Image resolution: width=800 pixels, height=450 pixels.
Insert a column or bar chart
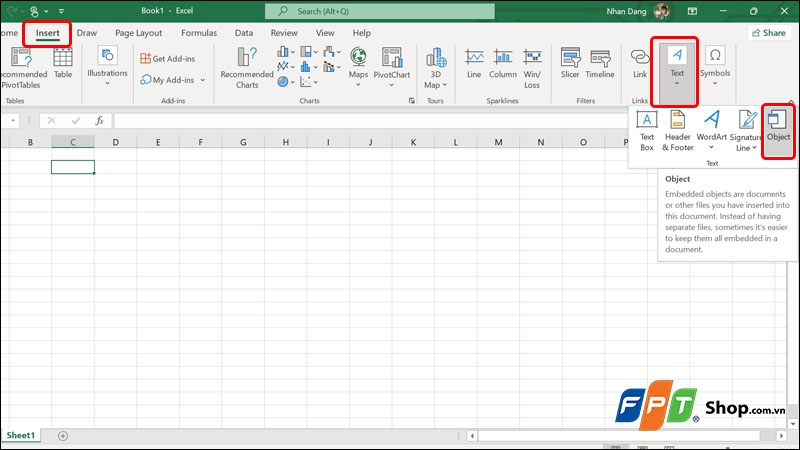click(286, 52)
